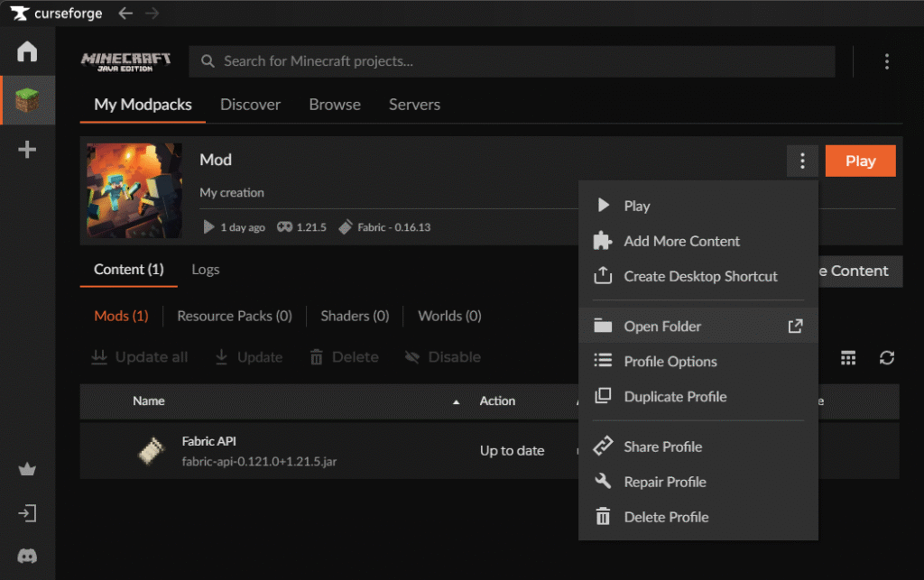Select Share Profile menu entry
The height and width of the screenshot is (580, 924).
[x=698, y=447]
